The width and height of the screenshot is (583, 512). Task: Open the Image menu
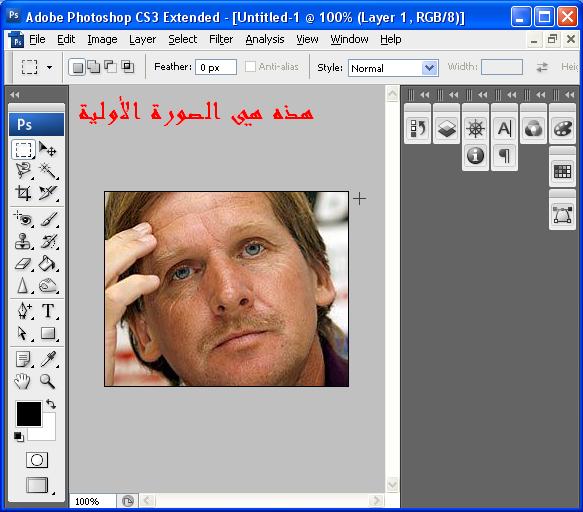[x=102, y=39]
